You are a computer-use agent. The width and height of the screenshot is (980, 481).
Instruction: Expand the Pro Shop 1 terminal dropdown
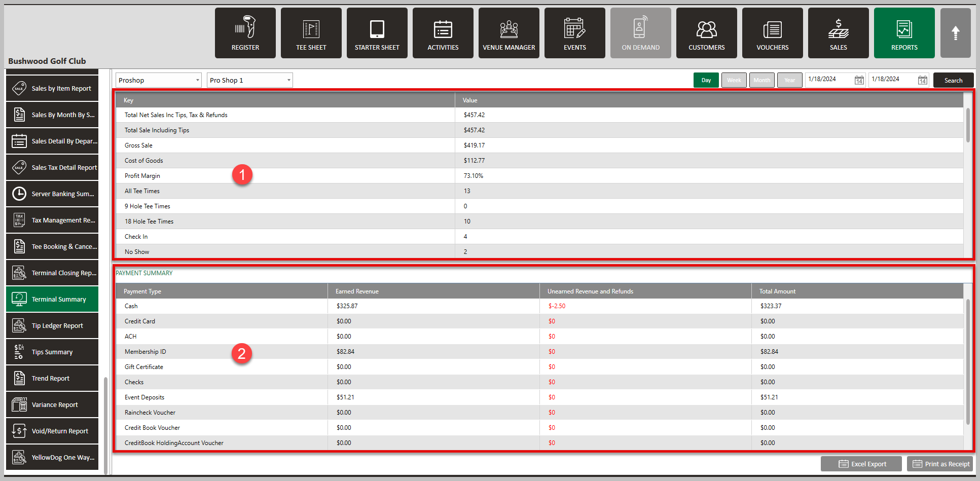tap(250, 80)
